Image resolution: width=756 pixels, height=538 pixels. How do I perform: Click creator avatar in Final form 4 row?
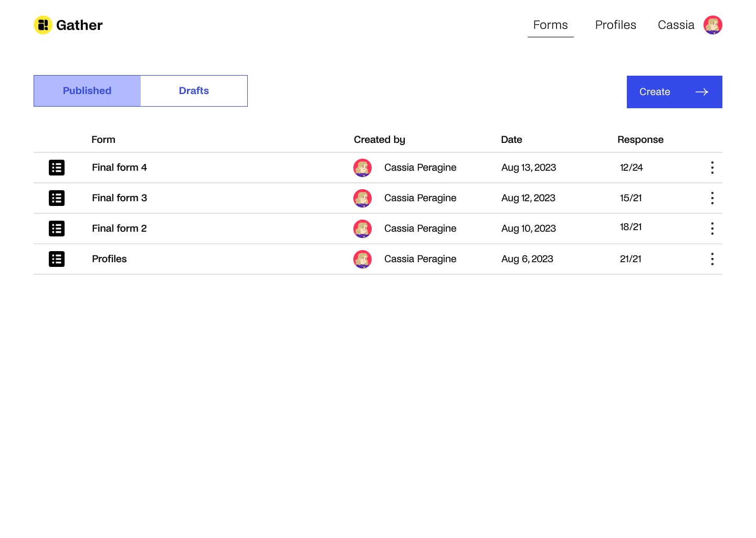coord(363,168)
